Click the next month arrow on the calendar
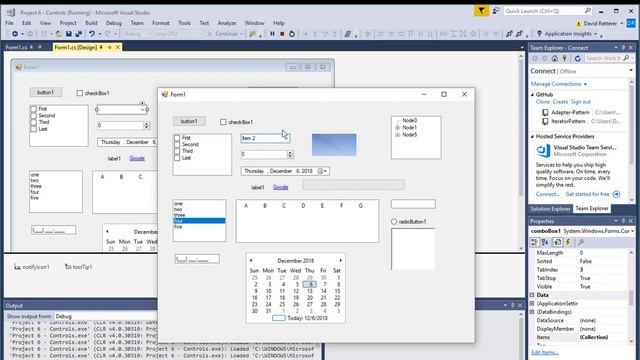Viewport: 640px width, 360px height. point(340,260)
